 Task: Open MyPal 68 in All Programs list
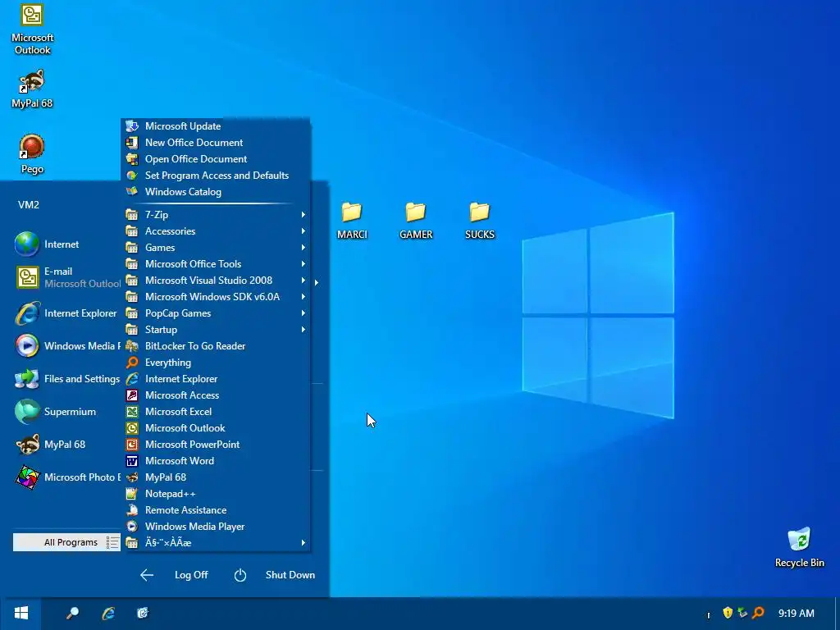pyautogui.click(x=217, y=477)
